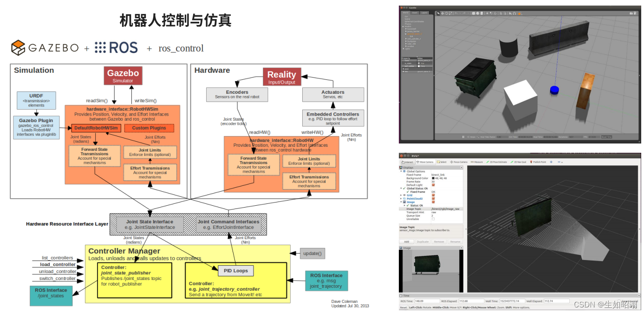The height and width of the screenshot is (313, 644).
Task: Open the align tool in Gazebo
Action: pos(510,13)
